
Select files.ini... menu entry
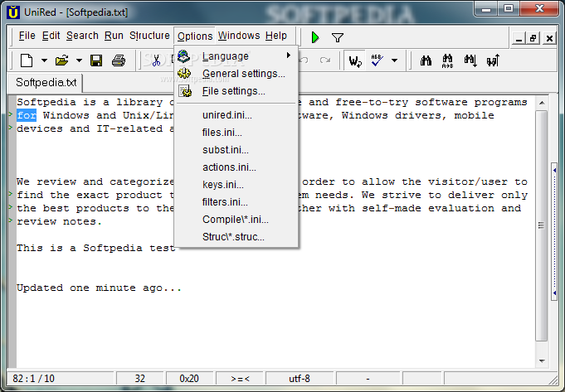pos(236,133)
